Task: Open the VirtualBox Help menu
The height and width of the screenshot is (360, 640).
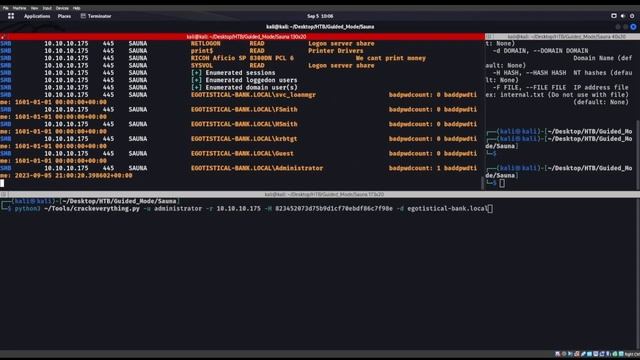Action: pyautogui.click(x=76, y=8)
